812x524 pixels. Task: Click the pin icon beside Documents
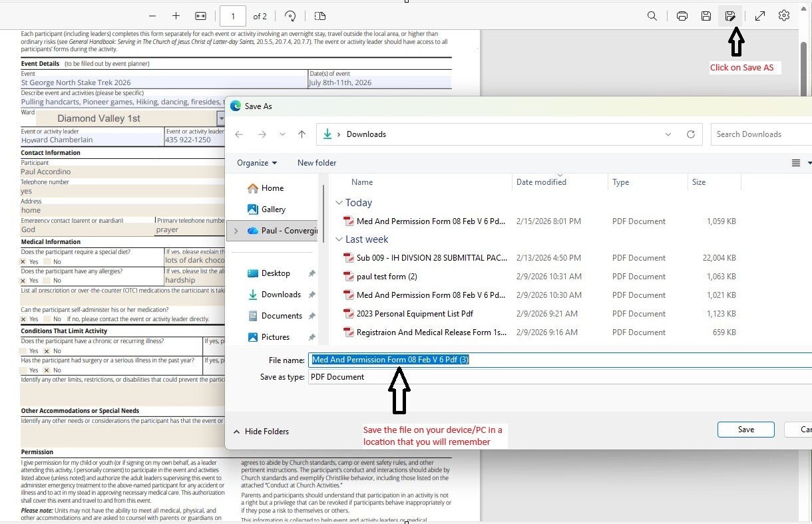click(311, 316)
